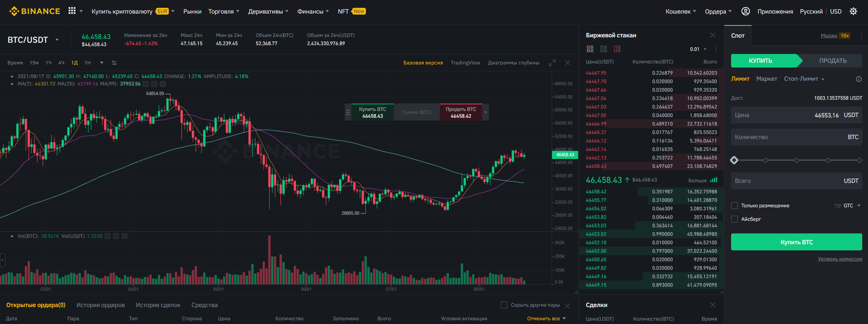
Task: Show both bids and asks order book view
Action: tap(590, 49)
